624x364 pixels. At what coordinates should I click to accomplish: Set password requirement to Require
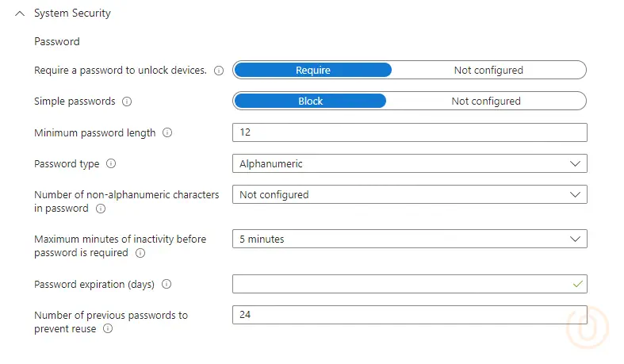click(x=313, y=70)
